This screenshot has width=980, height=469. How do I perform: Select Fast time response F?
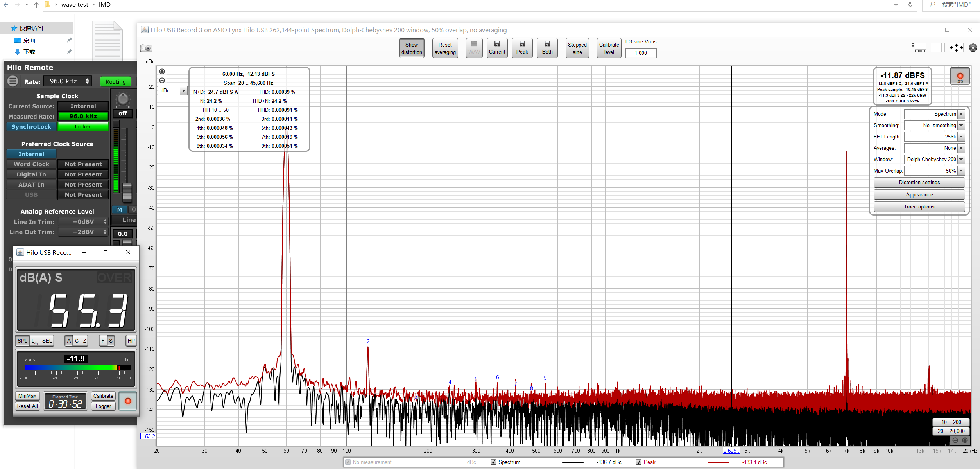coord(103,341)
